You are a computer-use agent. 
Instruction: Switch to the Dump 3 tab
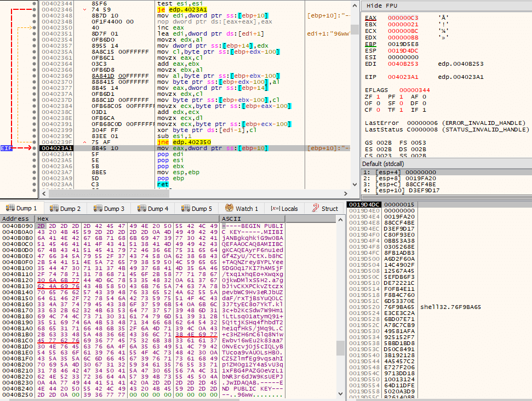[x=109, y=209]
